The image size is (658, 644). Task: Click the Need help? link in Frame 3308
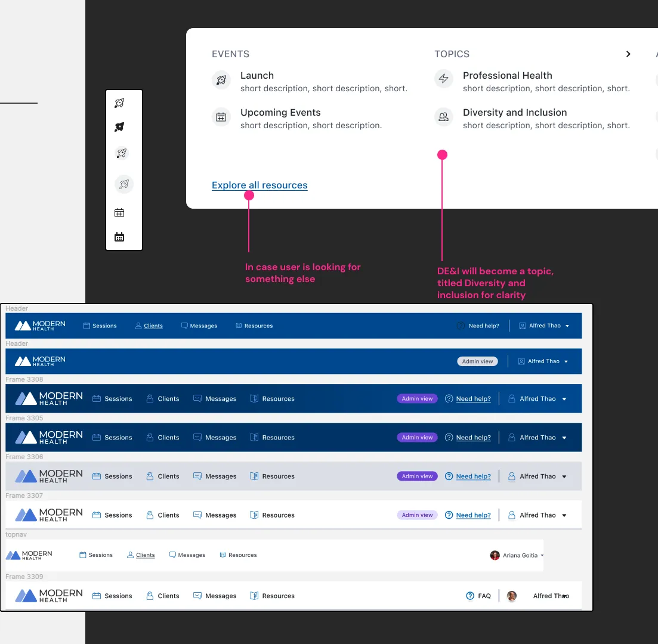coord(473,398)
